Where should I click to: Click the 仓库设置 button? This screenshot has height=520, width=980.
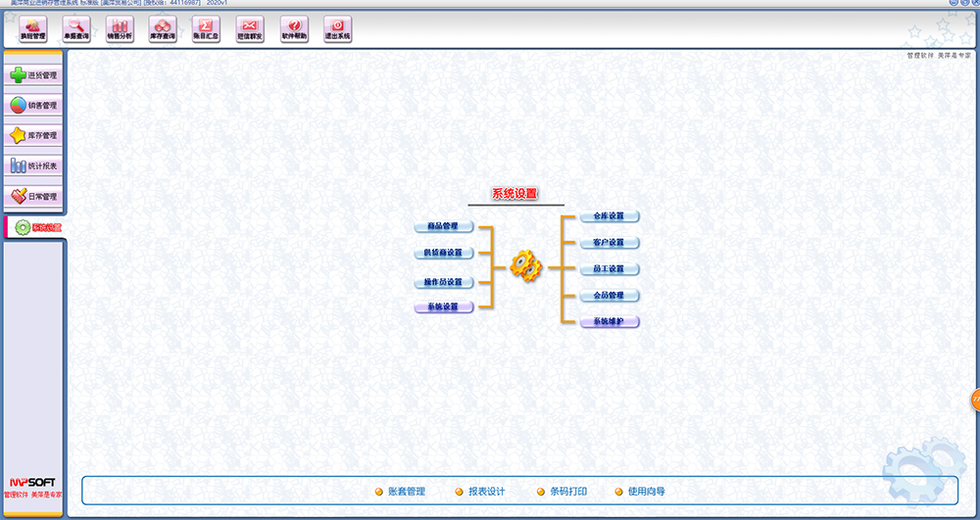tap(609, 216)
